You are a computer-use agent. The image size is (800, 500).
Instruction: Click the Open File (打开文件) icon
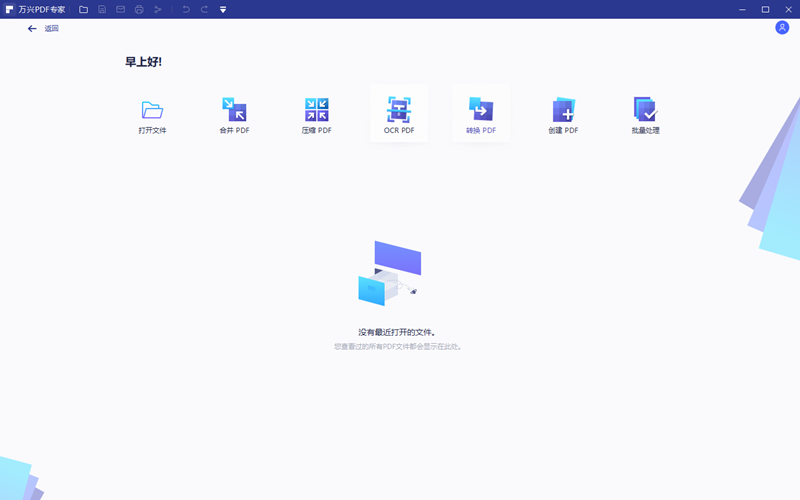click(x=152, y=111)
